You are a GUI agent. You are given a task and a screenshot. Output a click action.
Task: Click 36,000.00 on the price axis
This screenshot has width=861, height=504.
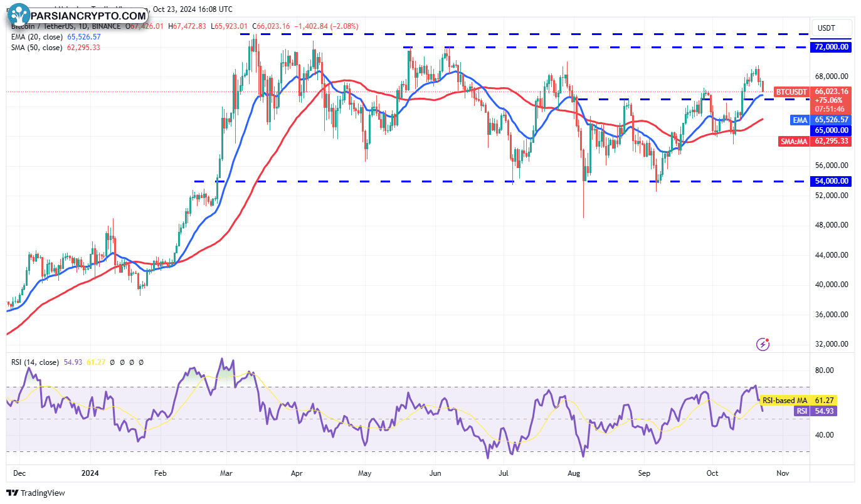click(x=832, y=315)
